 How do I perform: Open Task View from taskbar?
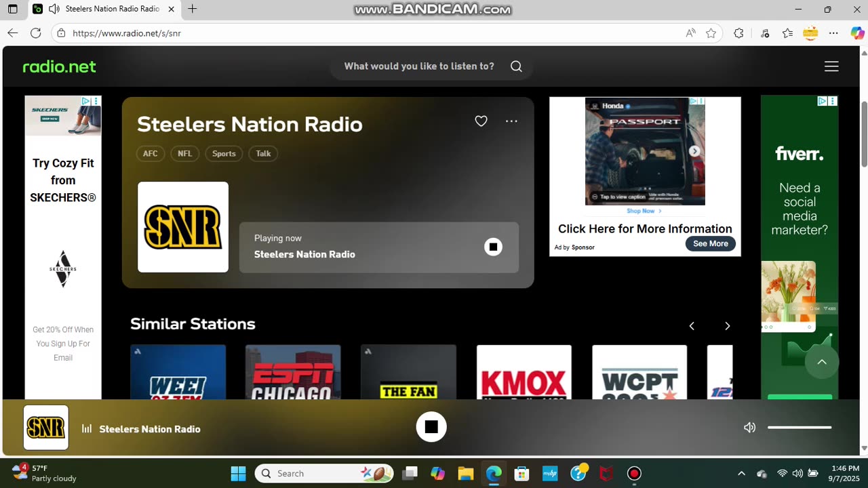click(x=410, y=473)
